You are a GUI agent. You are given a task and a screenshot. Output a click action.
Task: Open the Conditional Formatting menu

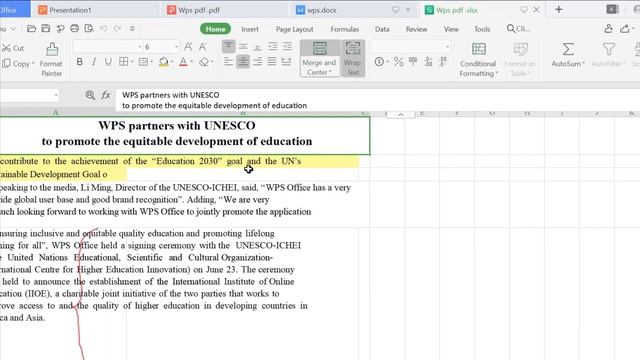pyautogui.click(x=478, y=60)
